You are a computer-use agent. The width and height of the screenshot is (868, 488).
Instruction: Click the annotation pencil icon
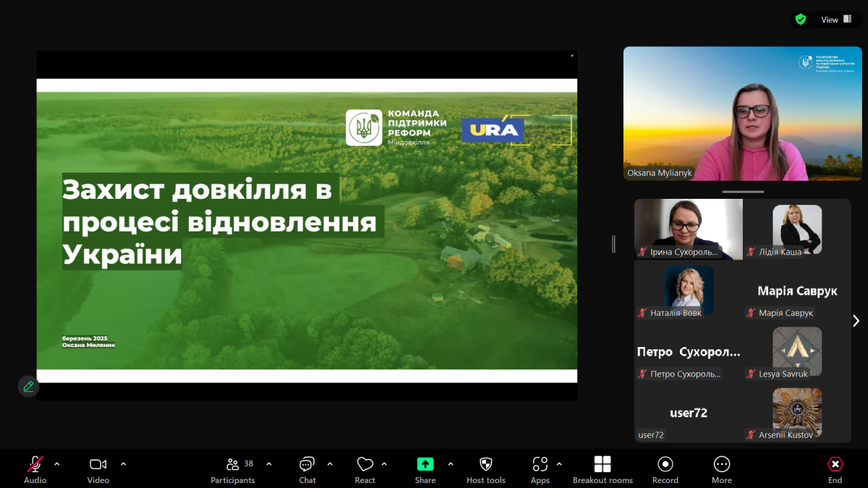pos(28,386)
